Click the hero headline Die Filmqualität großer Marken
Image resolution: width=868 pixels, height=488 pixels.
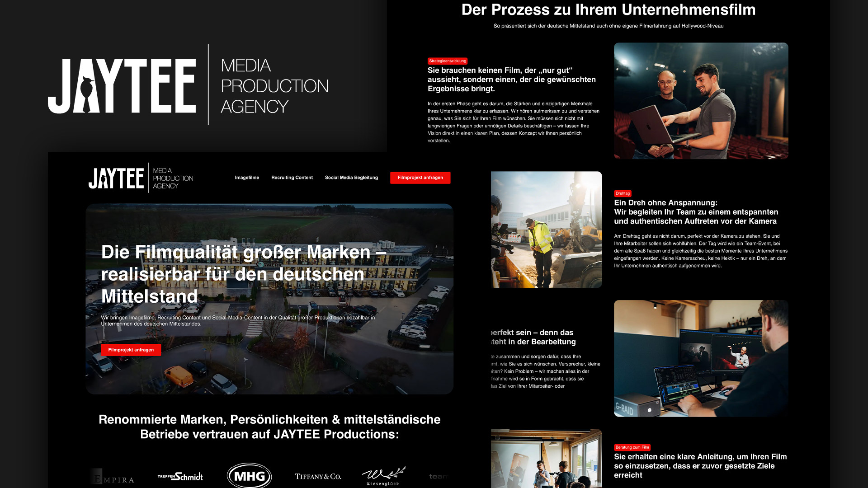click(x=243, y=274)
